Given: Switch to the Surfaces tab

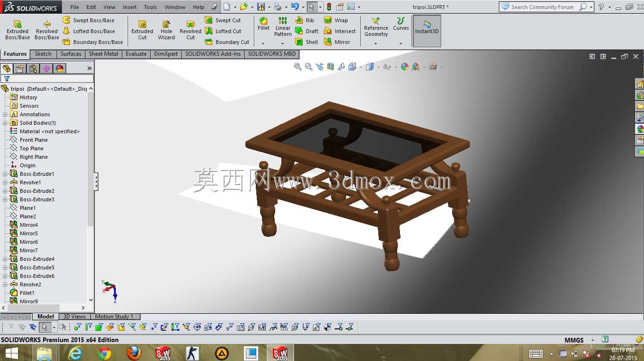Looking at the screenshot, I should 71,54.
